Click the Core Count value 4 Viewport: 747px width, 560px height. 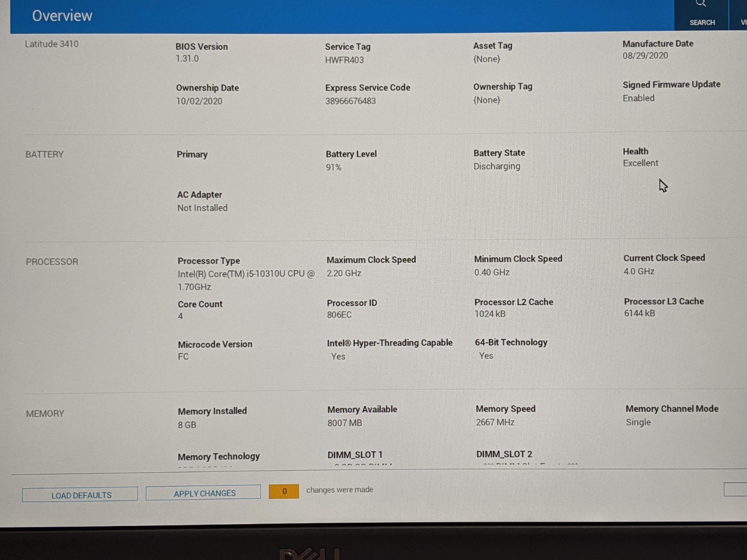click(181, 316)
